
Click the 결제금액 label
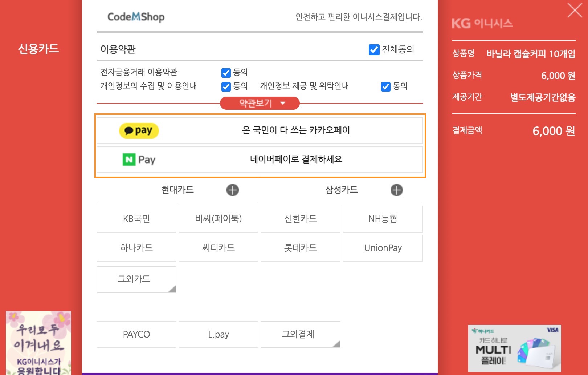[x=467, y=130]
